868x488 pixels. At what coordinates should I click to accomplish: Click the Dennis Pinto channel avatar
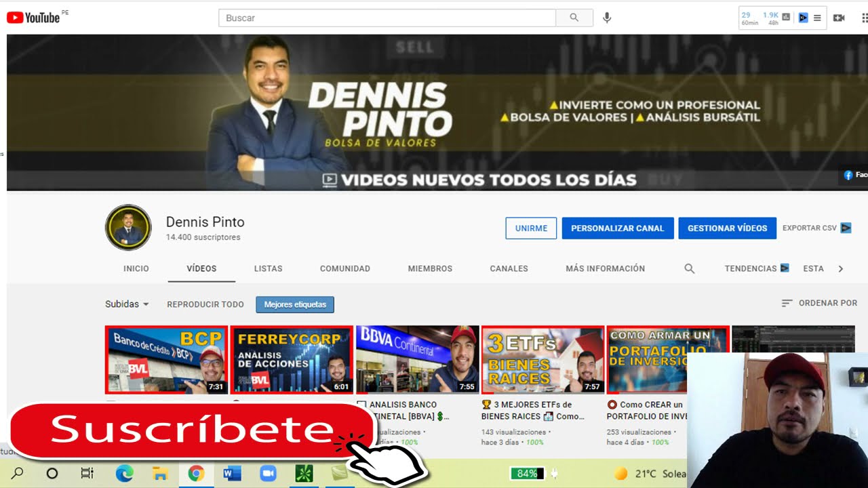tap(128, 228)
